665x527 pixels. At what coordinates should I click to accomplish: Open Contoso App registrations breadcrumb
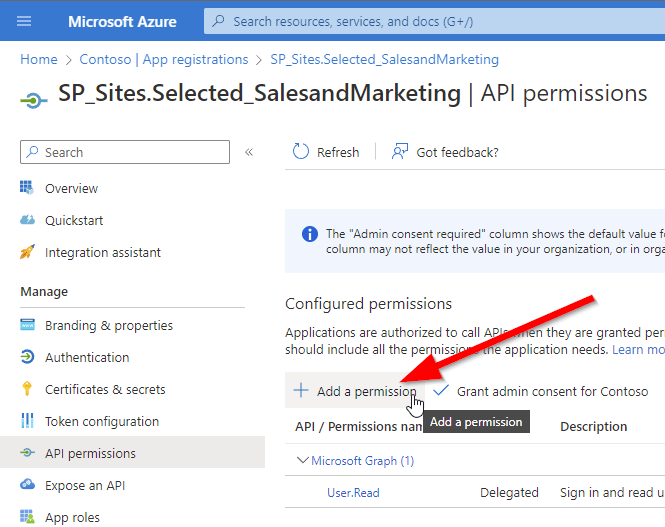[x=164, y=59]
